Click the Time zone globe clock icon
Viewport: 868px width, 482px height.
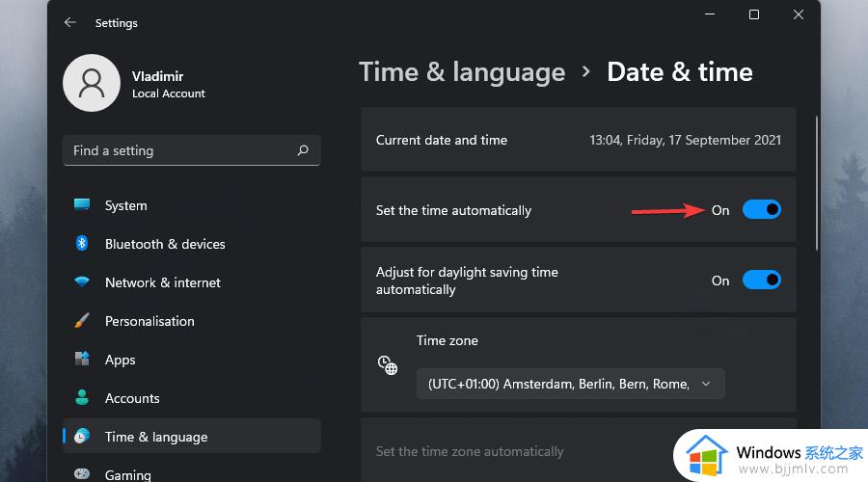tap(388, 365)
